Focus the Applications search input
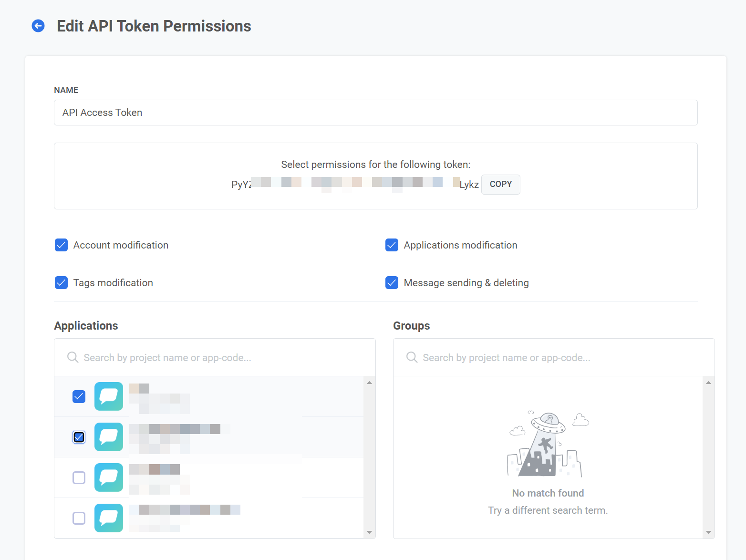This screenshot has height=560, width=746. (224, 358)
